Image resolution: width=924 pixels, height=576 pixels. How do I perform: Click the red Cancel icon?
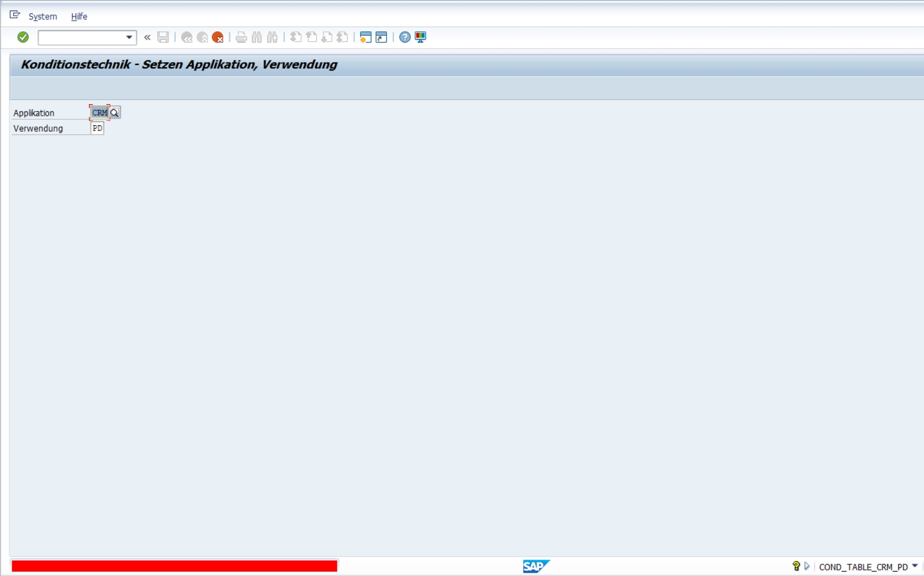pos(218,38)
